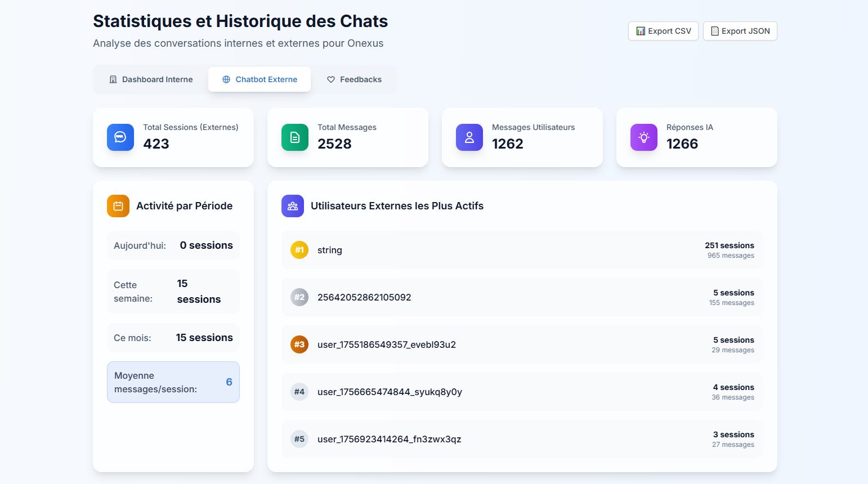This screenshot has width=868, height=484.
Task: Click the chart icon inside Export CSV button
Action: (x=641, y=31)
